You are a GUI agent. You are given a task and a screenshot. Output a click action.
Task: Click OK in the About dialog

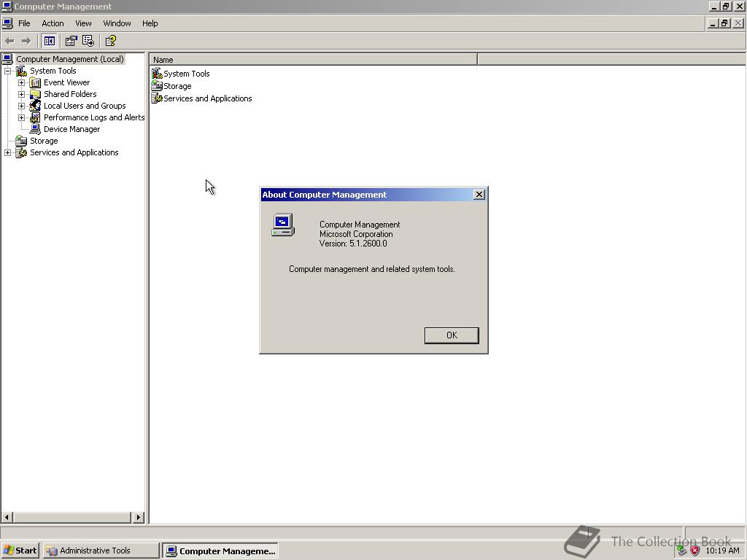tap(452, 335)
